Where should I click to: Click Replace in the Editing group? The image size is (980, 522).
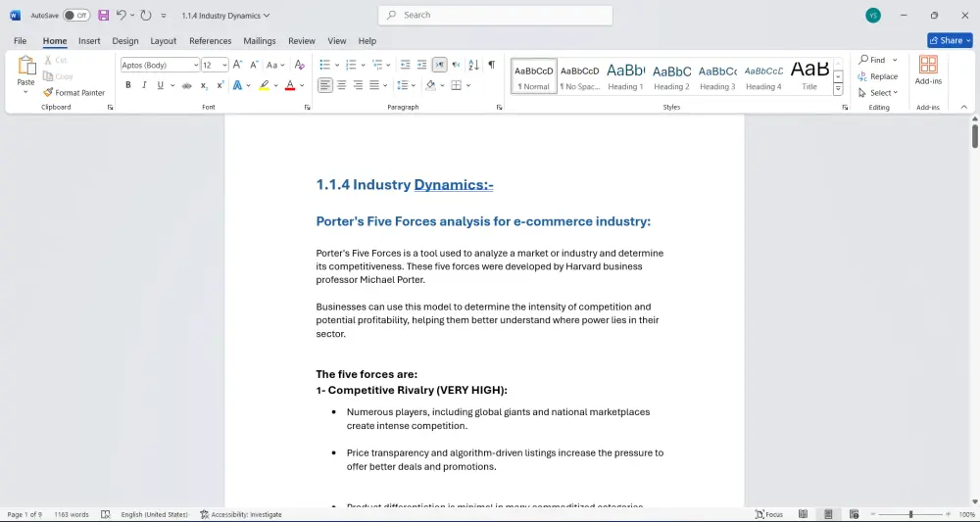877,76
